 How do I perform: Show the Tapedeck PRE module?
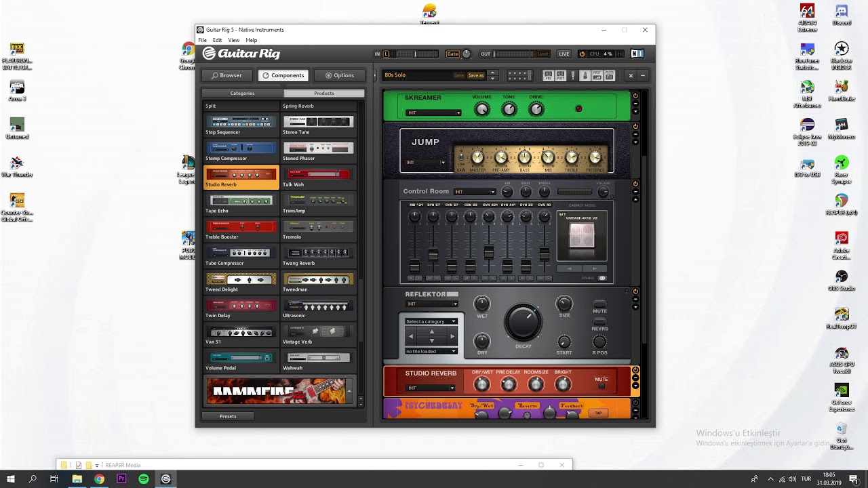coord(548,75)
